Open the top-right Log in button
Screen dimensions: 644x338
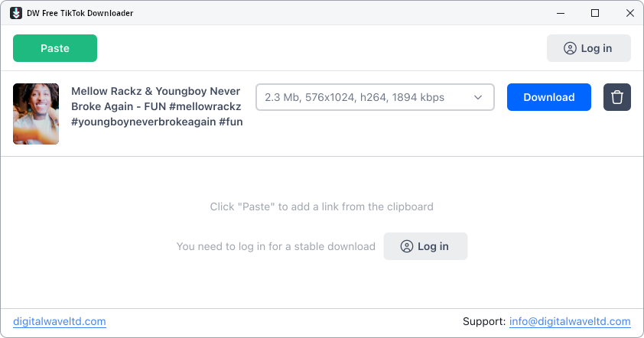pos(589,48)
